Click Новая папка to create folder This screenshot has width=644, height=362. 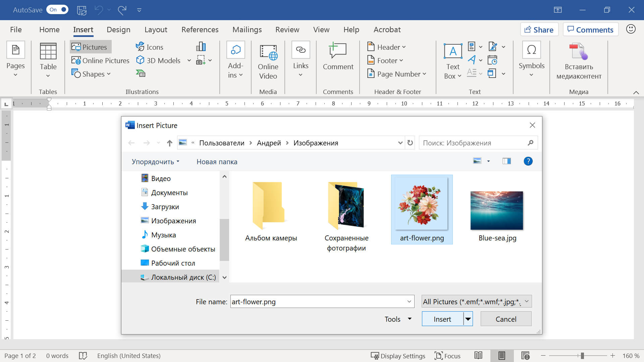click(217, 162)
